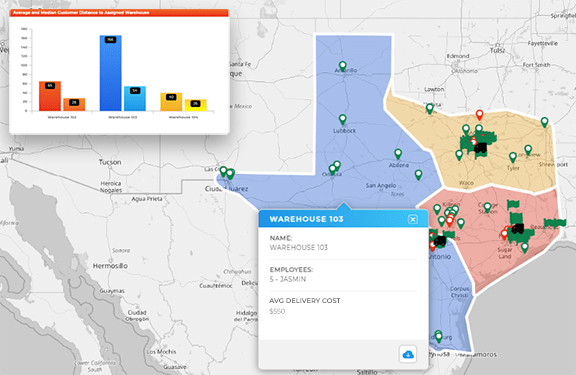Screen dimensions: 576x375
Task: Click the cloud download icon in popup
Action: click(x=408, y=354)
